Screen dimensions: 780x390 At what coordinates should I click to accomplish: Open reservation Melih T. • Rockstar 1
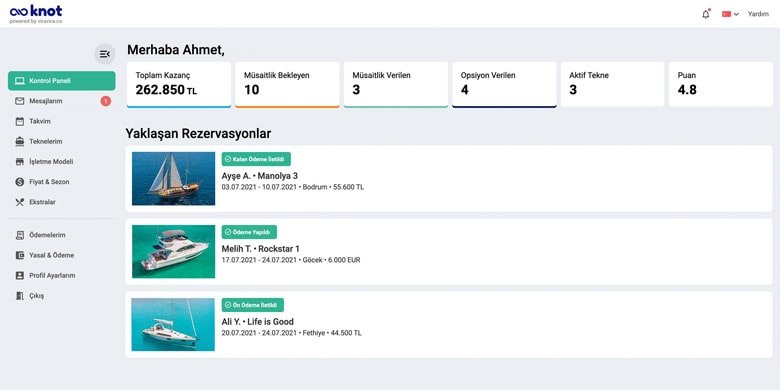(449, 252)
